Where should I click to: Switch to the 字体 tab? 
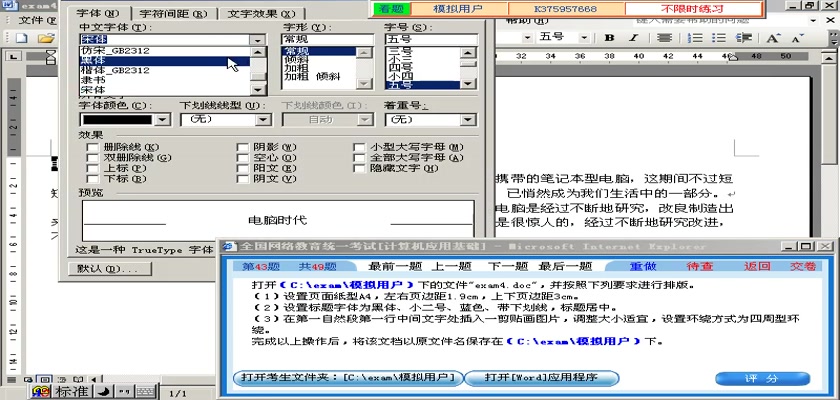coord(97,13)
